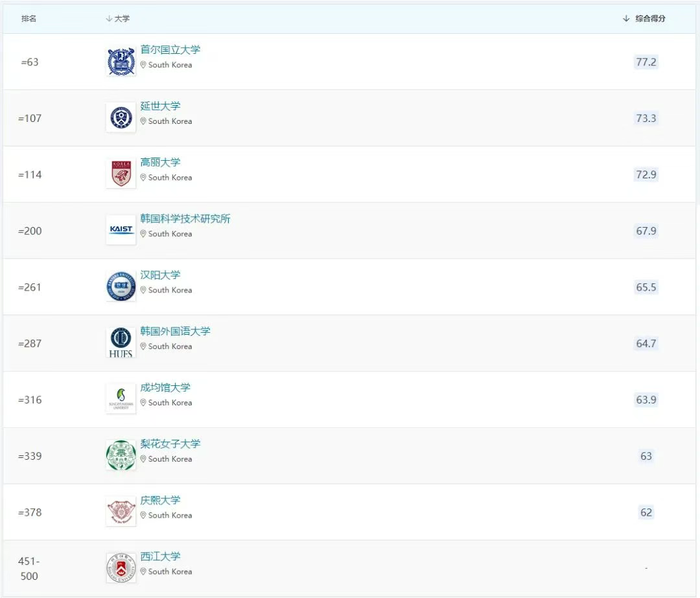Click the score 65.5
This screenshot has height=598, width=700.
pyautogui.click(x=646, y=287)
